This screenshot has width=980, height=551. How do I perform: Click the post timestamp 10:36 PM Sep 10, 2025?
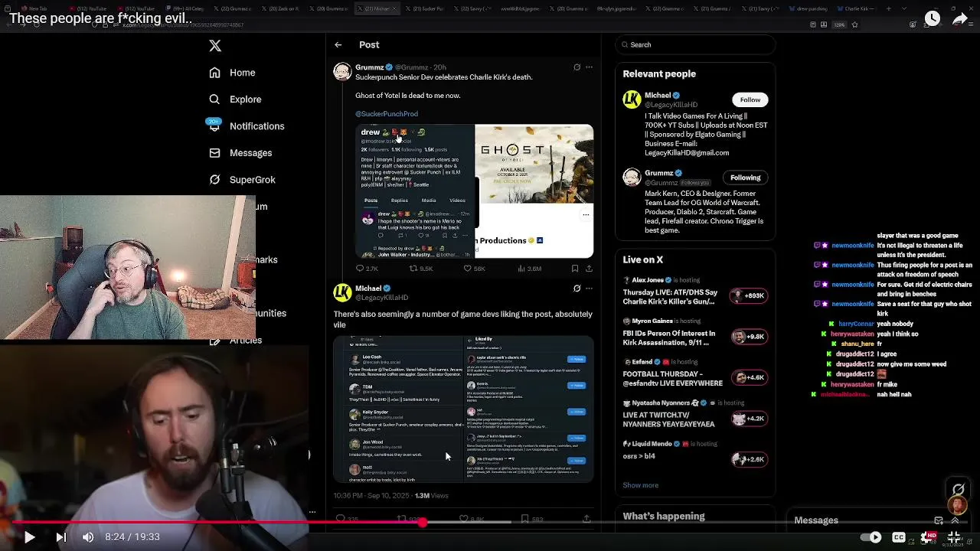point(371,496)
